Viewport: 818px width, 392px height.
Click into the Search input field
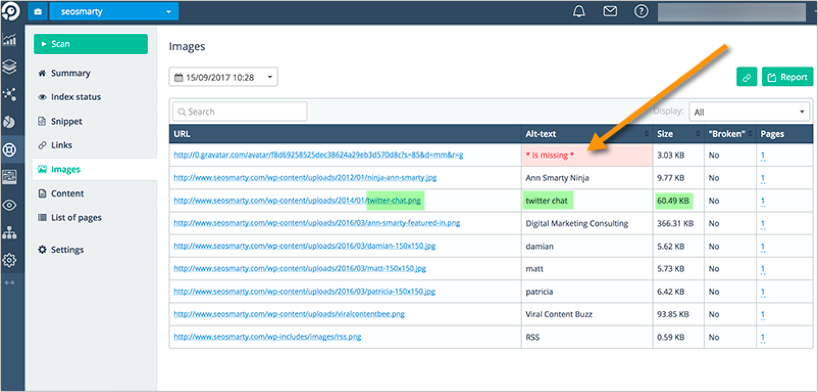240,112
